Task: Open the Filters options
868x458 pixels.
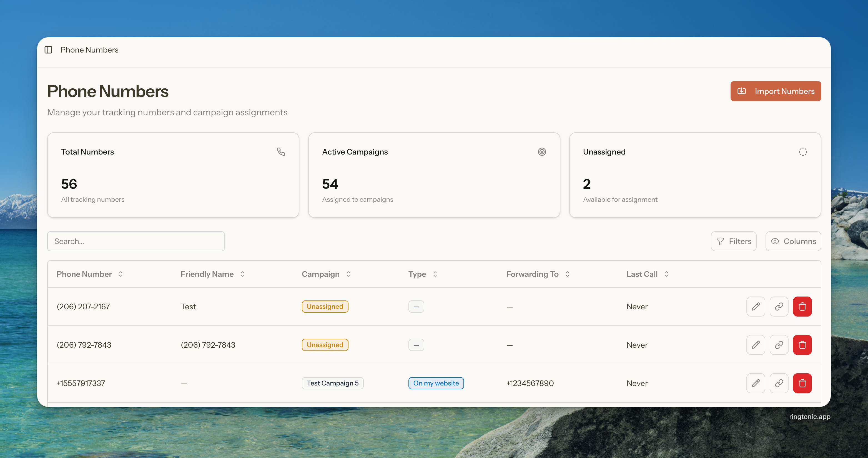Action: [733, 241]
